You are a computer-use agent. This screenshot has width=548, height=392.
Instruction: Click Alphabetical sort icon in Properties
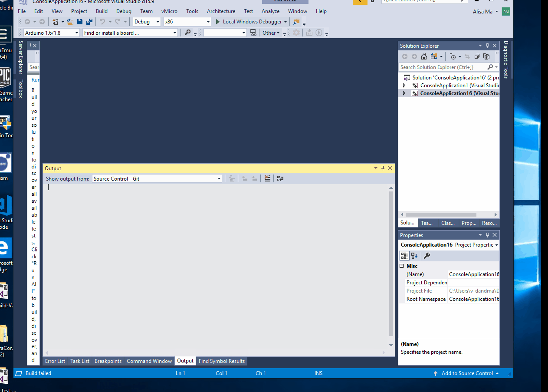414,256
